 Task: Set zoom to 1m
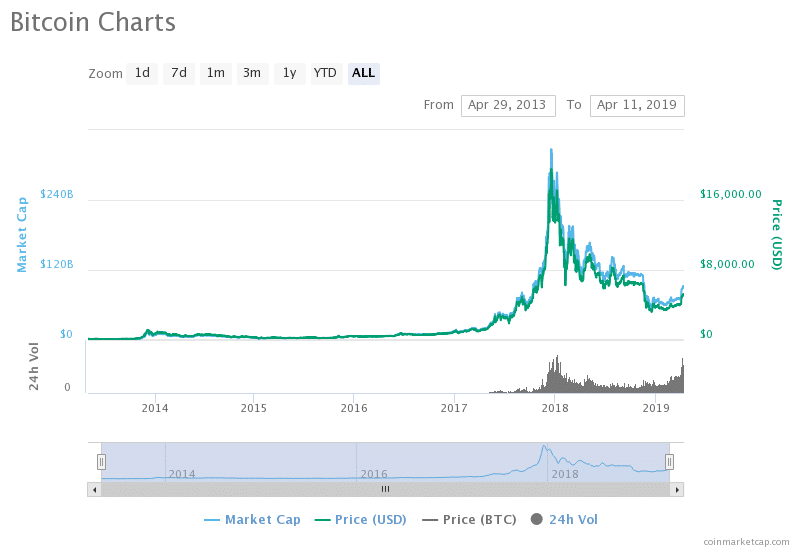point(216,73)
